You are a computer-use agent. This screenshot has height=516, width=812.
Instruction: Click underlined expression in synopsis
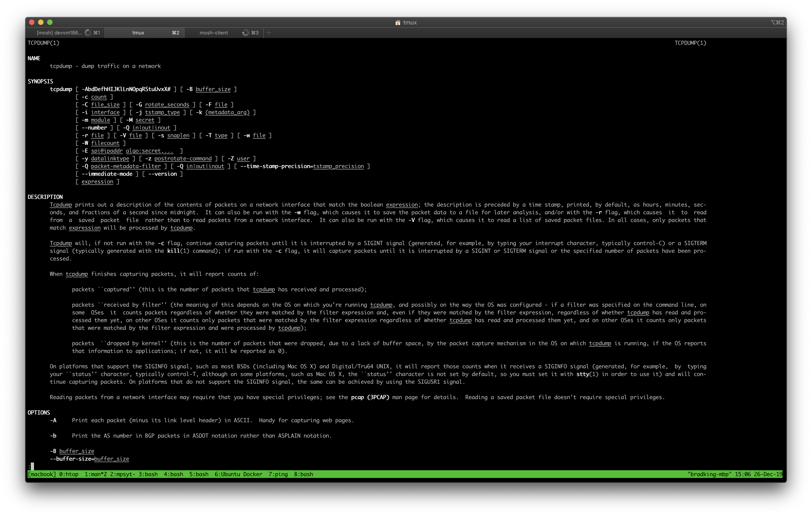(97, 182)
